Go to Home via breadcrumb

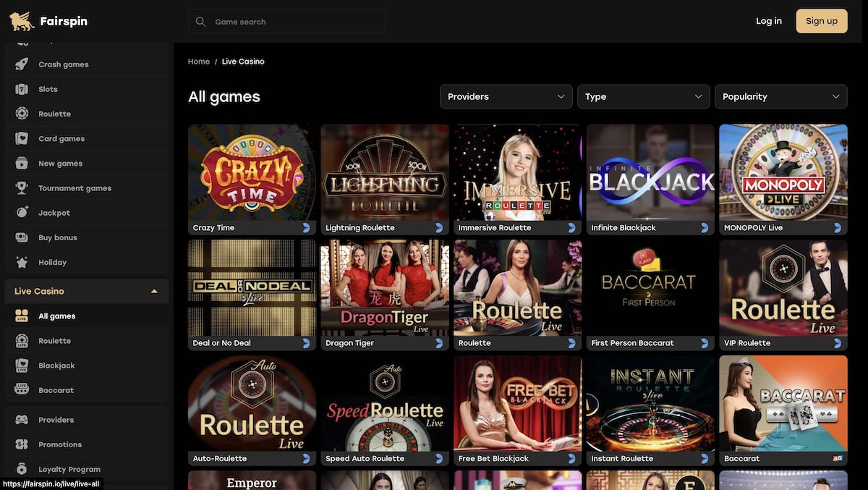pyautogui.click(x=198, y=62)
